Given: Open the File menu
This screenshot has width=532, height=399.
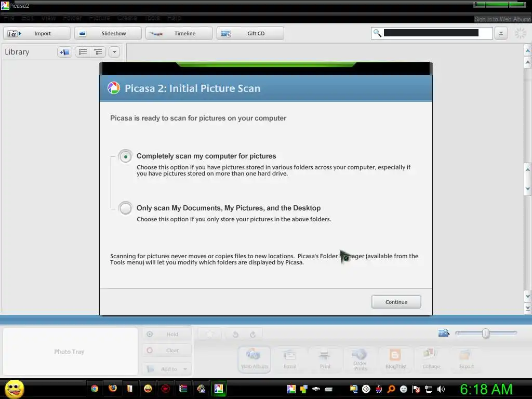Looking at the screenshot, I should click(9, 18).
